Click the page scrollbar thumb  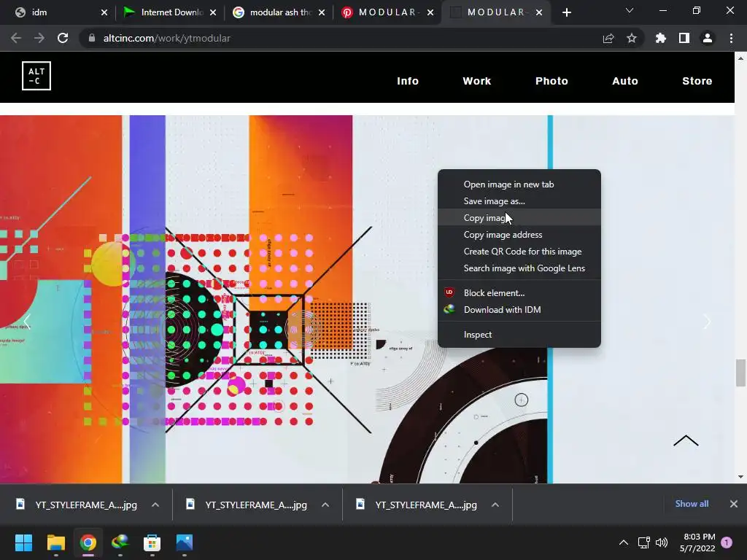tap(740, 373)
